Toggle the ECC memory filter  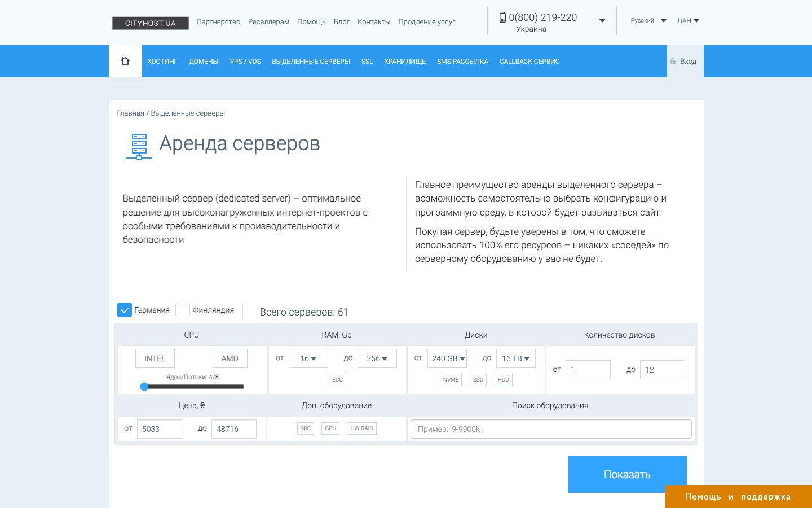coord(337,380)
